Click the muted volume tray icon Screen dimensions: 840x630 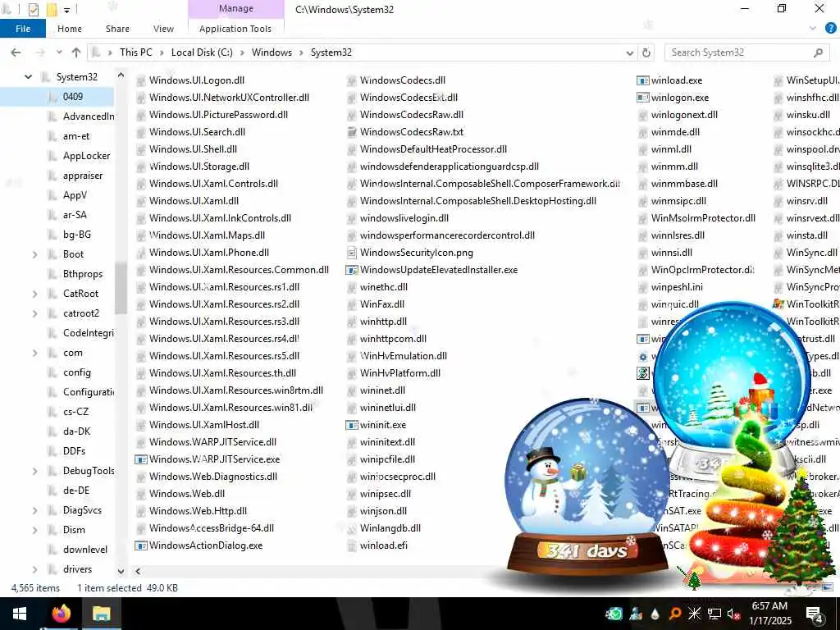[x=733, y=614]
